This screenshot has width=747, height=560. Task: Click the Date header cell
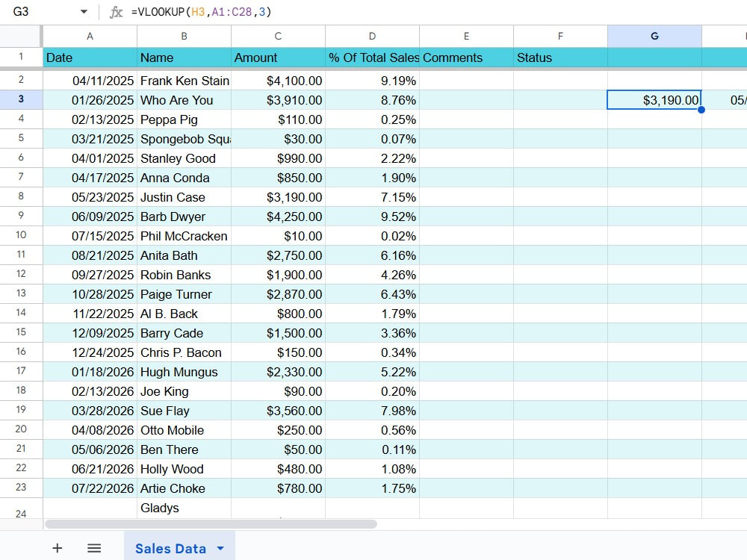90,57
